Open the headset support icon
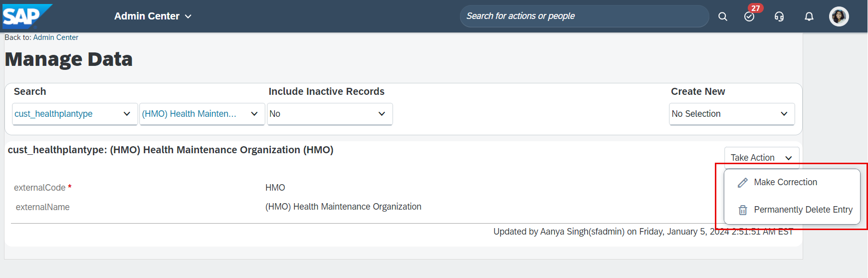Viewport: 868px width, 278px height. pyautogui.click(x=779, y=16)
